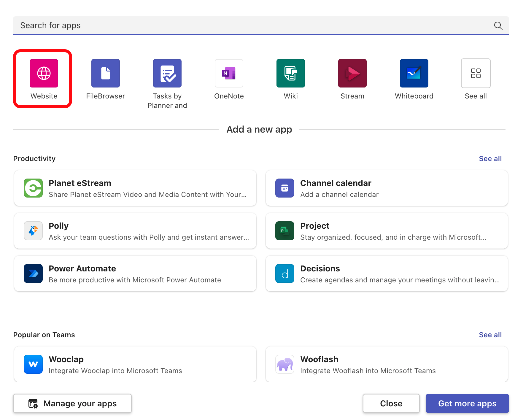Click the Get more apps button
This screenshot has width=515, height=420.
click(467, 403)
